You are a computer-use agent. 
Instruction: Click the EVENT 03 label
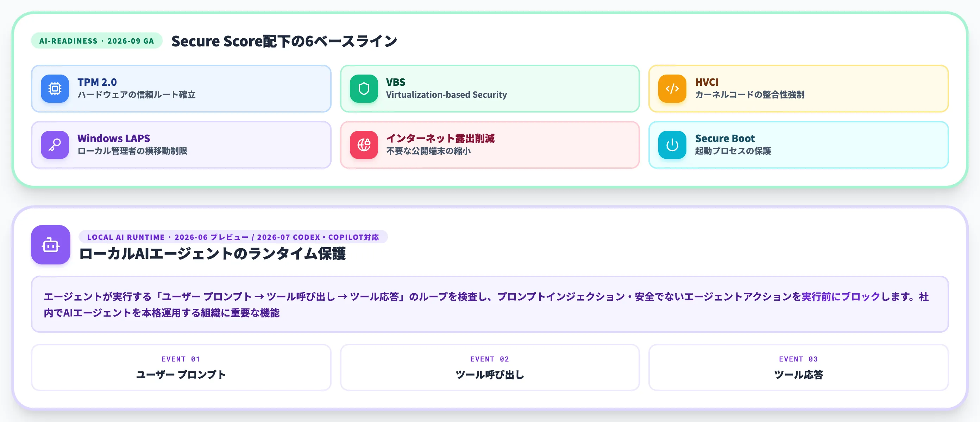[798, 359]
